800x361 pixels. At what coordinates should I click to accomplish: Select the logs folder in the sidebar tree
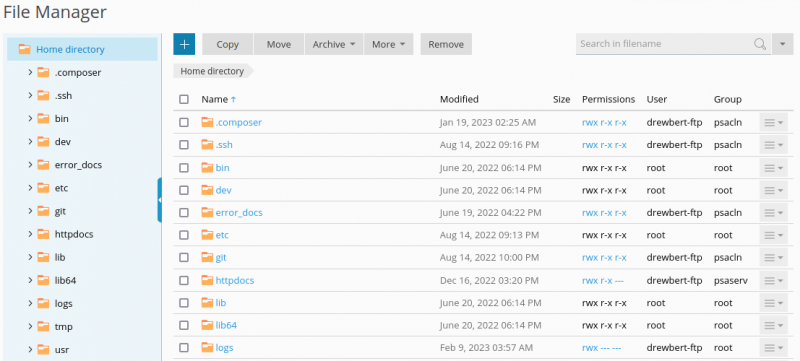(63, 303)
